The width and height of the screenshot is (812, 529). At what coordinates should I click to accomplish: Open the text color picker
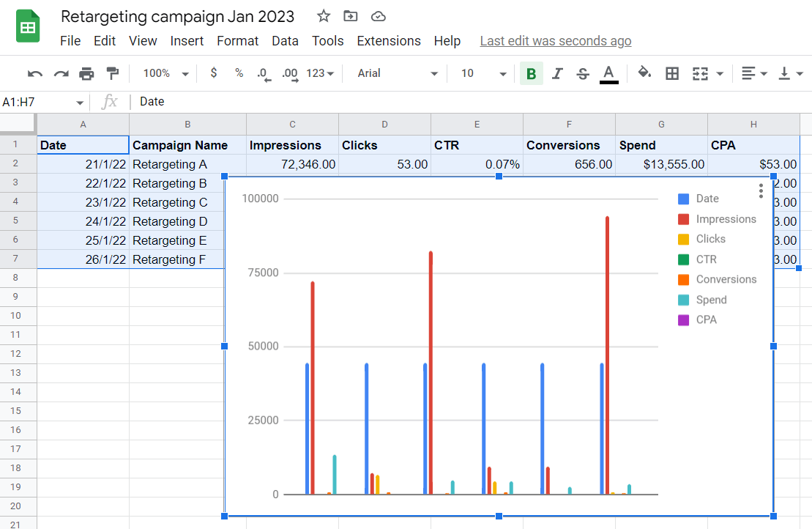(609, 74)
